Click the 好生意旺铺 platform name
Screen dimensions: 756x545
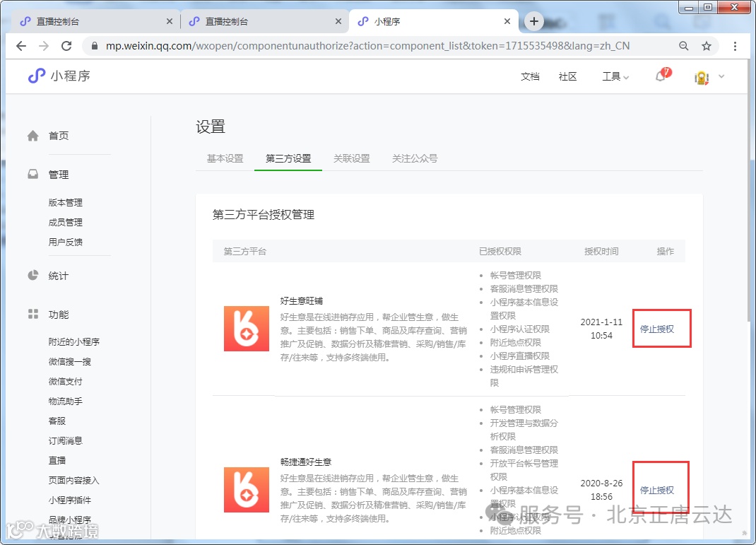pyautogui.click(x=301, y=300)
